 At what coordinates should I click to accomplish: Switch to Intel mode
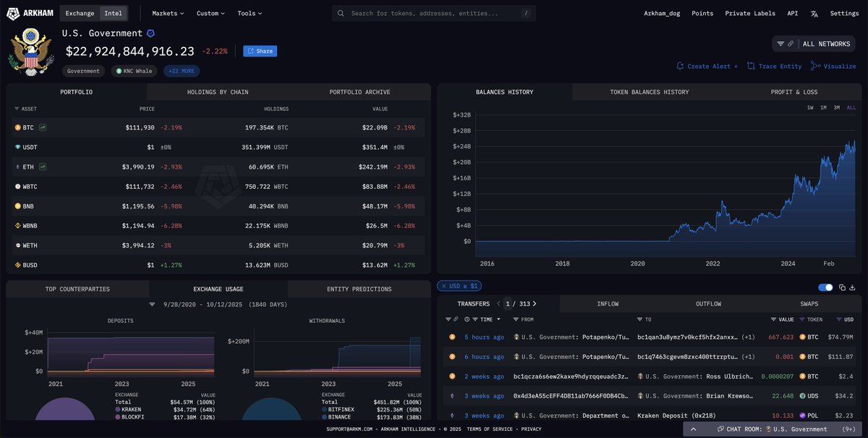pos(114,13)
